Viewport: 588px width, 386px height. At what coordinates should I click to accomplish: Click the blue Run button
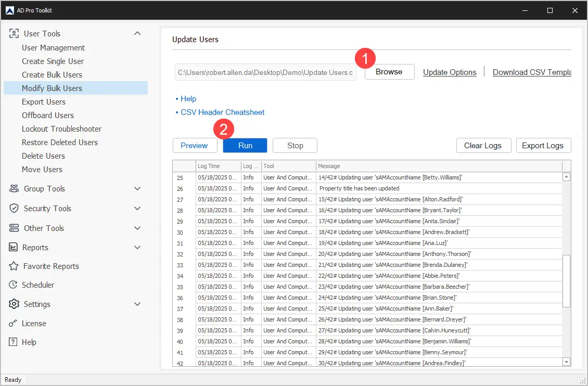click(x=245, y=146)
